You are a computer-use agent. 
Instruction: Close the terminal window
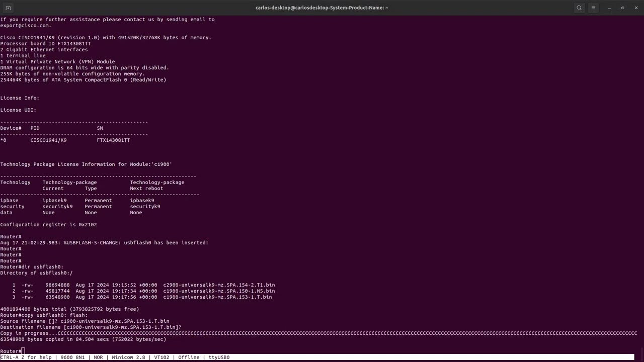(x=636, y=8)
